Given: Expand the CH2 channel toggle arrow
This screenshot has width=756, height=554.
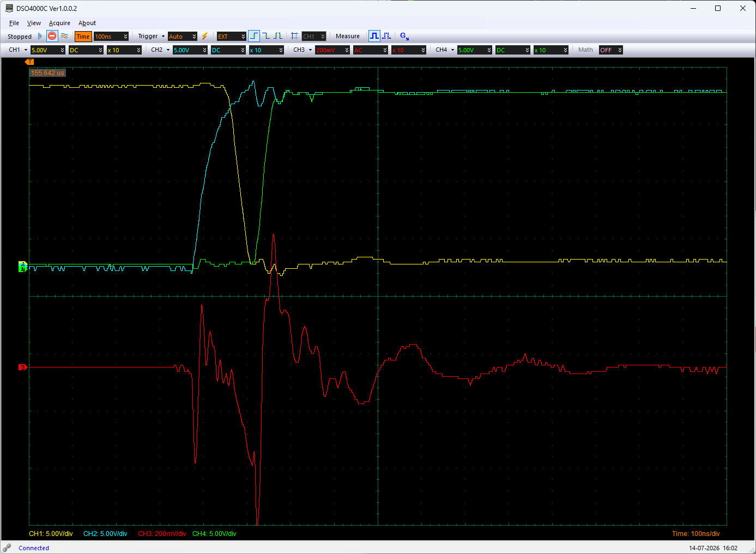Looking at the screenshot, I should (168, 50).
